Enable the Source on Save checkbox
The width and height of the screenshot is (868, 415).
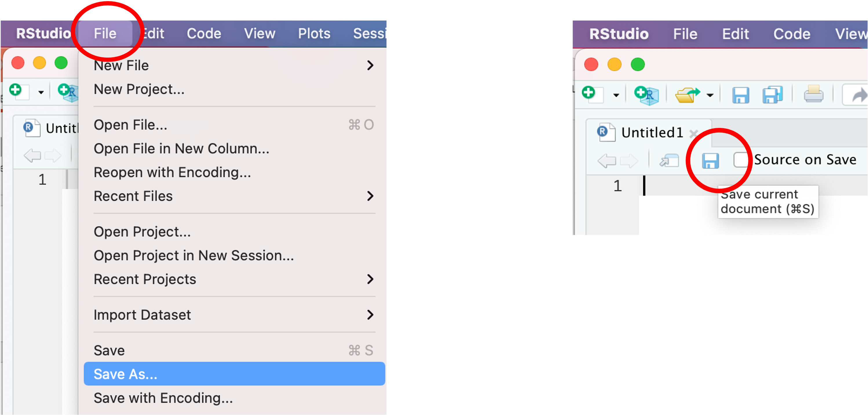pos(740,159)
